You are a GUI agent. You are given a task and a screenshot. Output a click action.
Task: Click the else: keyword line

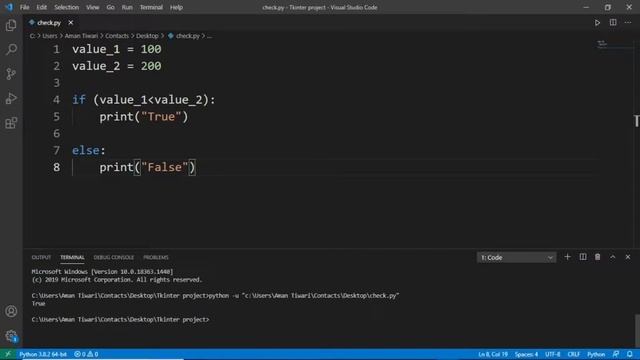click(x=89, y=151)
